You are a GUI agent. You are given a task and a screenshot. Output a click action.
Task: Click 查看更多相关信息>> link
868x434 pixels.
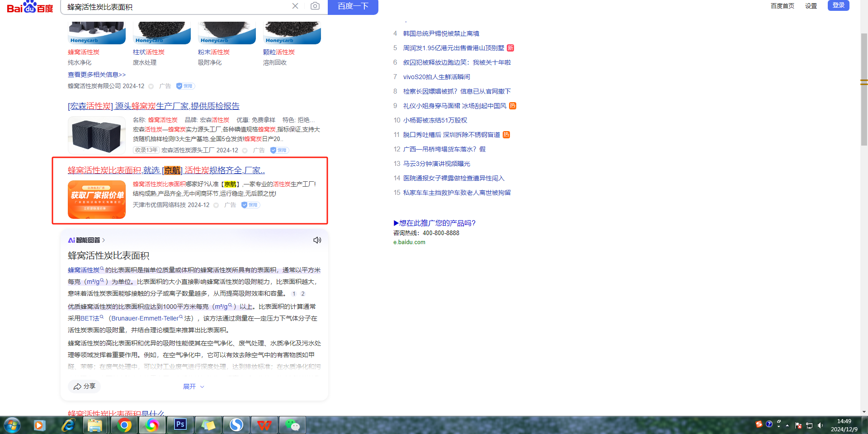click(x=97, y=75)
